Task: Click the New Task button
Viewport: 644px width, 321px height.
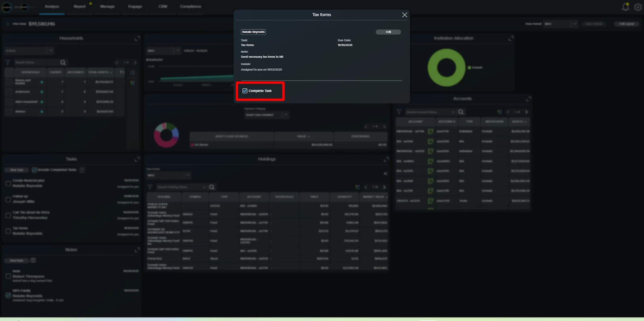Action: [17, 170]
